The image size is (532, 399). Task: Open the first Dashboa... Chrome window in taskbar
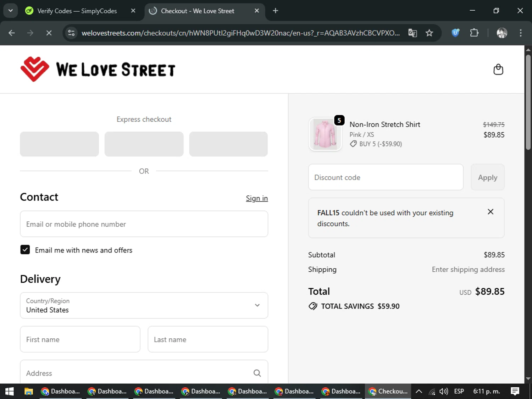[x=60, y=391]
